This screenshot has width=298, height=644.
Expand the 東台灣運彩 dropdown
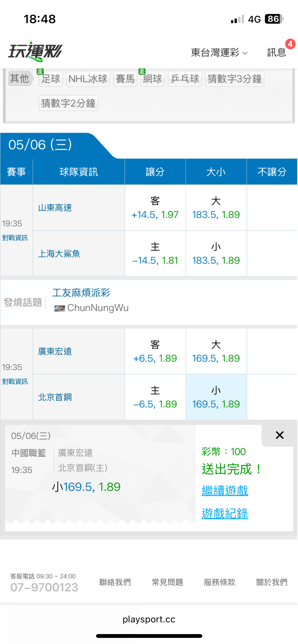[x=219, y=52]
